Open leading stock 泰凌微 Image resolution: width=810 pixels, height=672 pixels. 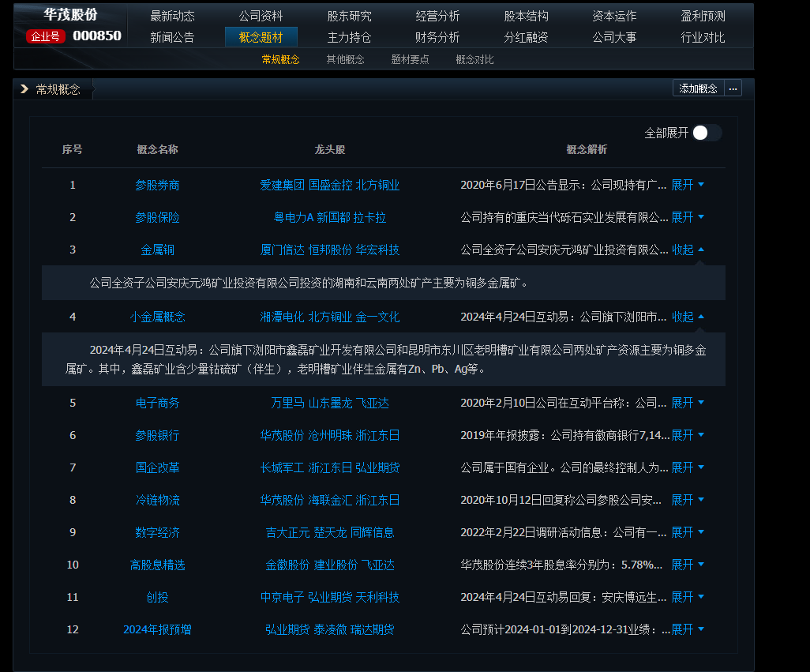331,629
